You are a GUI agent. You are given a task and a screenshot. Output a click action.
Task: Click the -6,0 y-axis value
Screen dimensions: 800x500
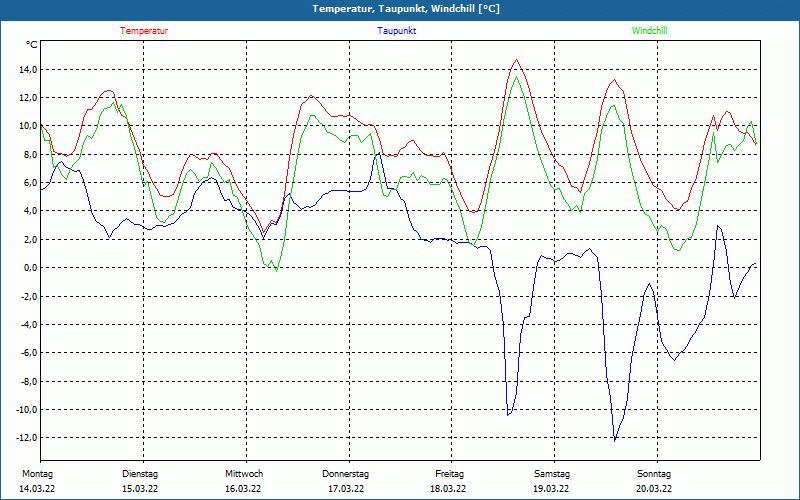point(28,353)
